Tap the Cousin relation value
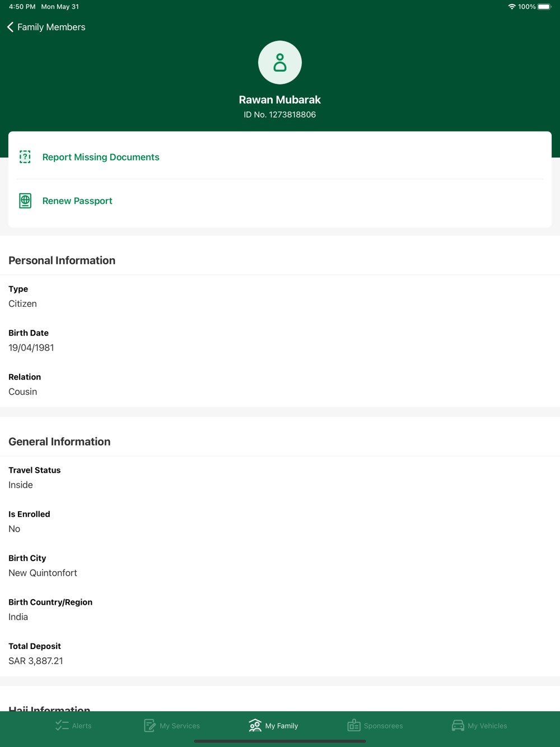The height and width of the screenshot is (747, 560). tap(23, 392)
